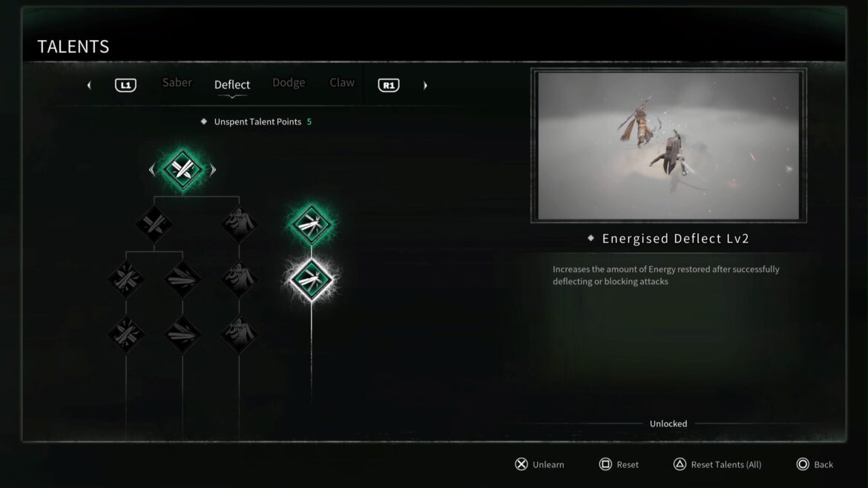Click Reset Talents (All)
The width and height of the screenshot is (868, 488).
pos(717,464)
